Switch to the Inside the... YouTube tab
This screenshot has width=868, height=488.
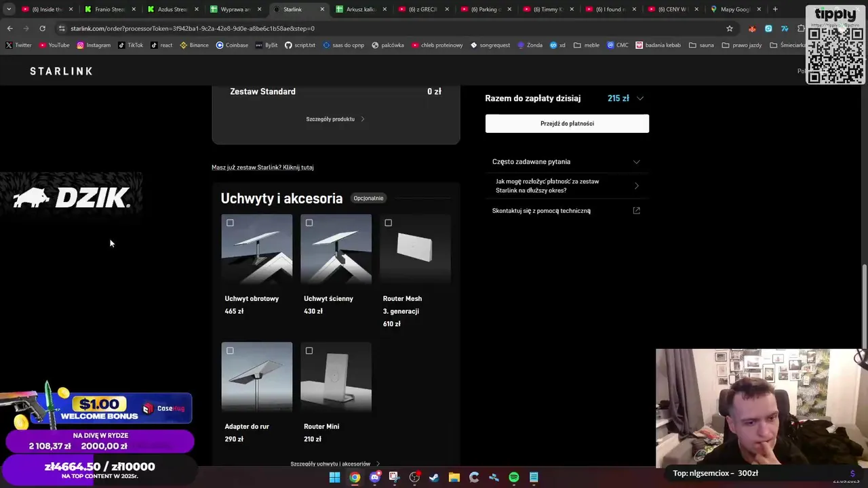(x=47, y=9)
